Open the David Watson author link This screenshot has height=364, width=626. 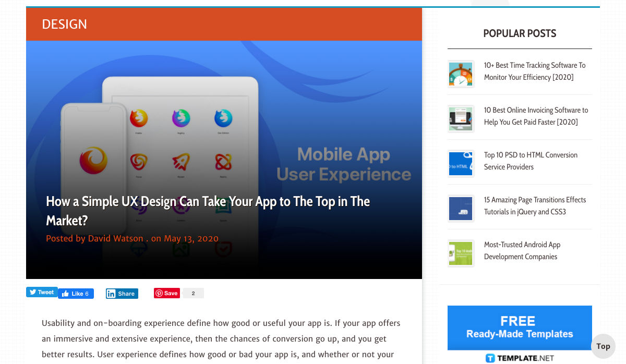tap(115, 238)
